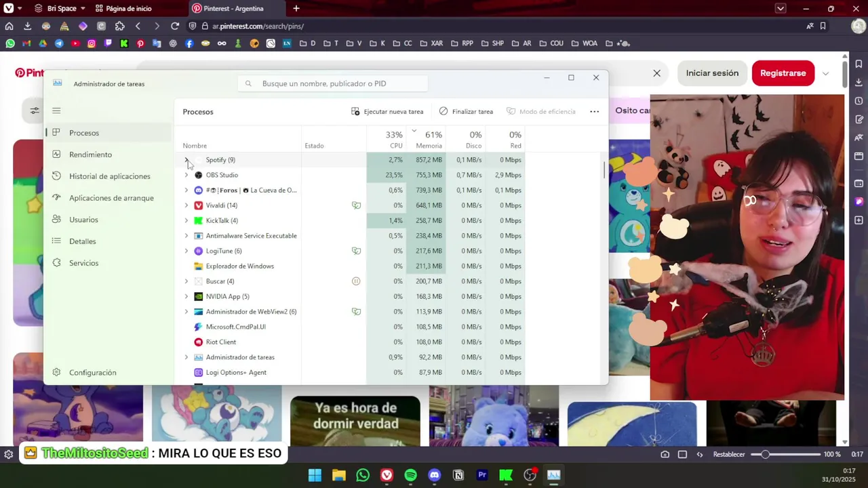The image size is (868, 488).
Task: Expand Antimalware Service Executable row
Action: click(186, 236)
